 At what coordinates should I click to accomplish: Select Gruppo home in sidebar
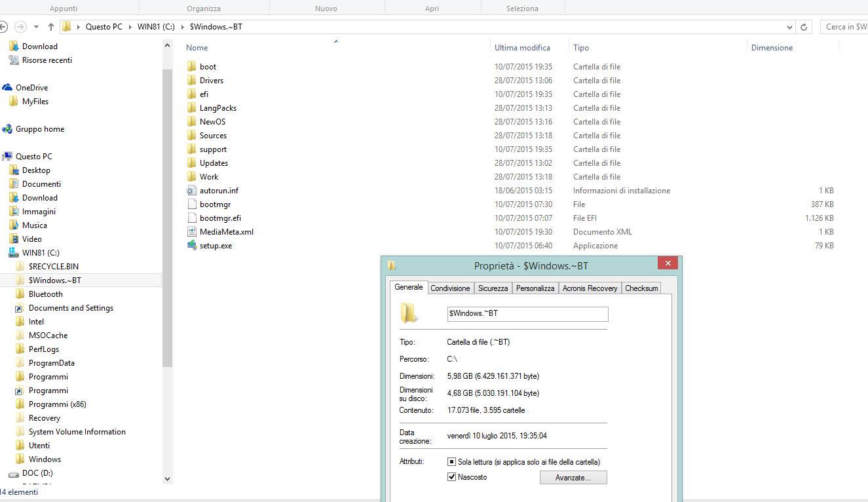tap(39, 129)
